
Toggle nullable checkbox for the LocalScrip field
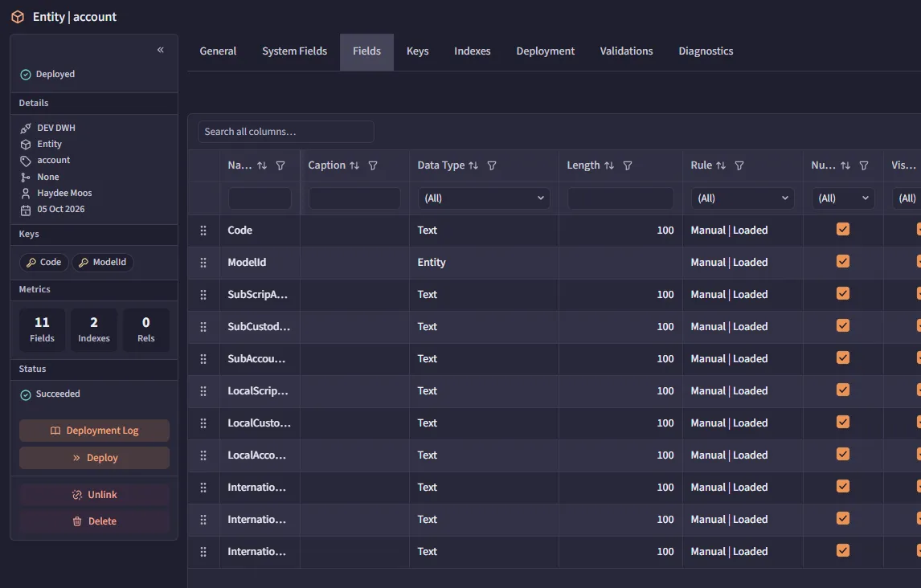point(843,390)
